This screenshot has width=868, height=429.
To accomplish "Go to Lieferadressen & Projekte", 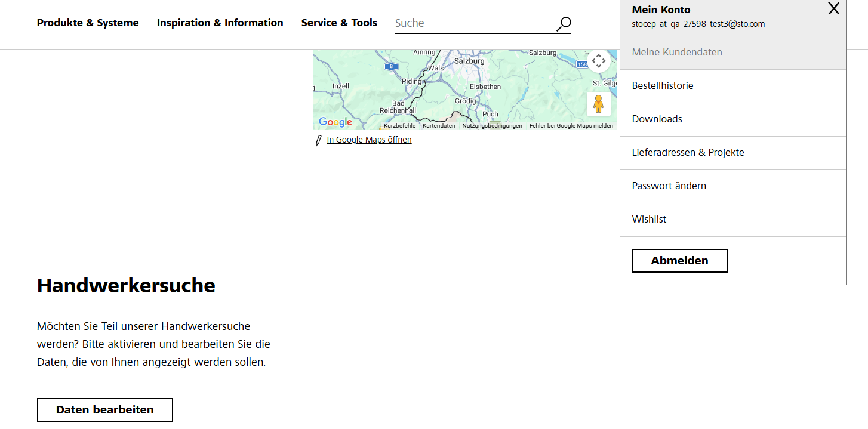I will (x=733, y=153).
